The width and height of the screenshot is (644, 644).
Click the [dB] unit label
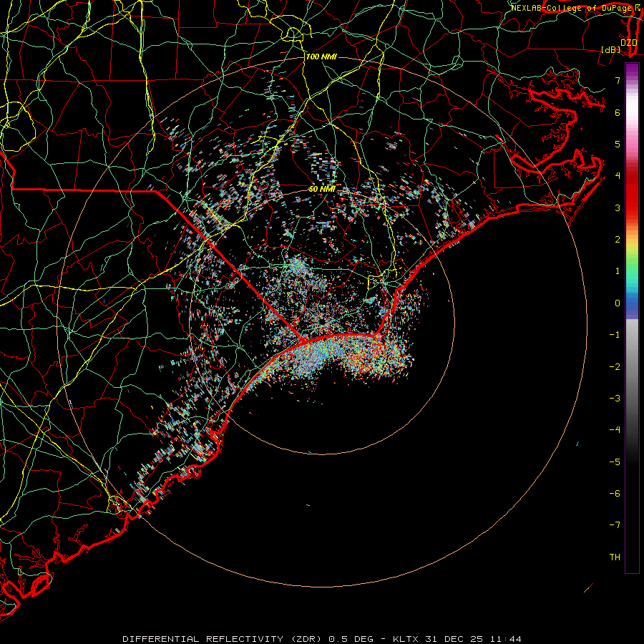point(611,49)
